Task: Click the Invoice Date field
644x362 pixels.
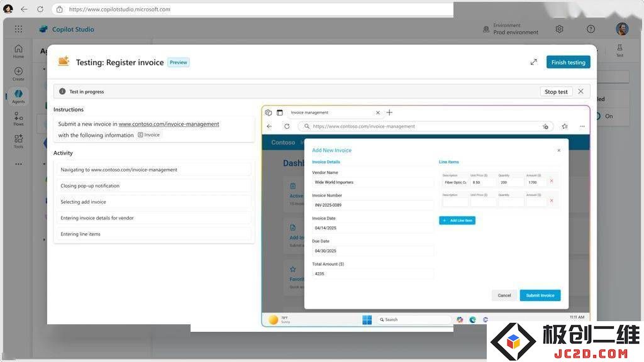Action: (x=372, y=228)
